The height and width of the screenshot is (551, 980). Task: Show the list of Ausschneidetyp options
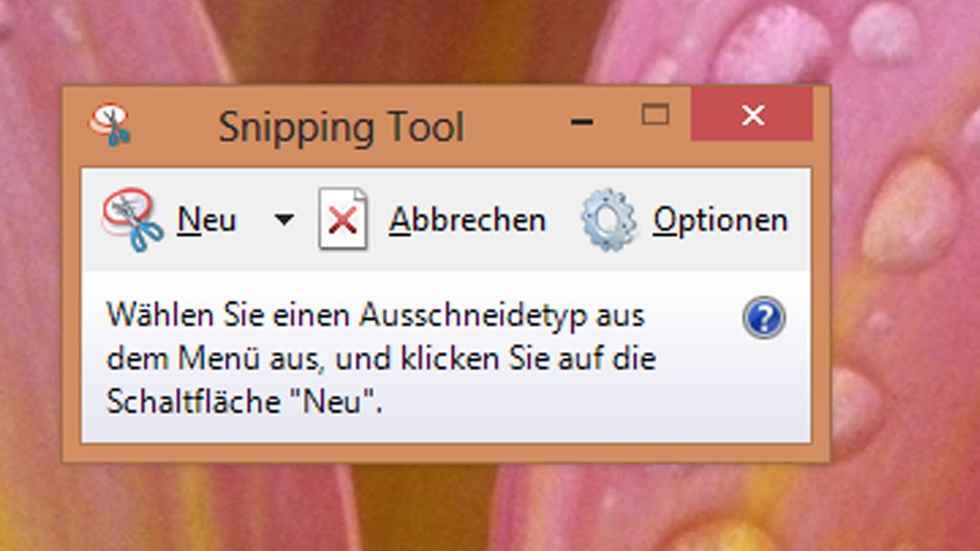[x=283, y=219]
